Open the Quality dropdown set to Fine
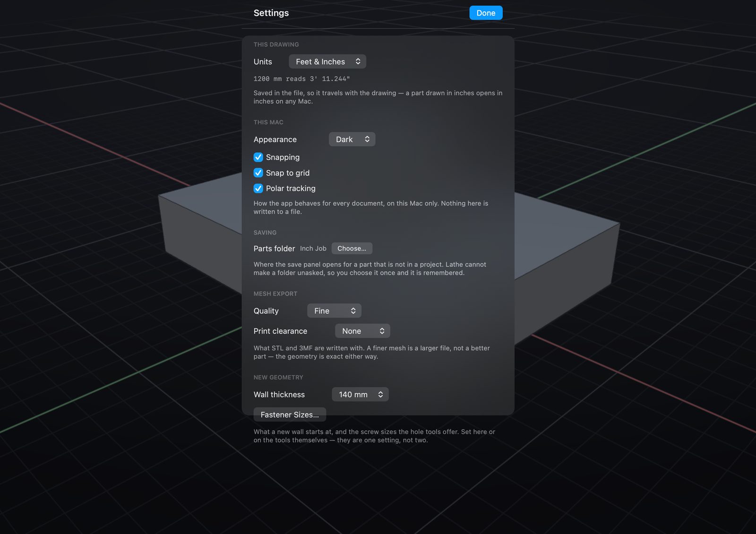 point(334,311)
